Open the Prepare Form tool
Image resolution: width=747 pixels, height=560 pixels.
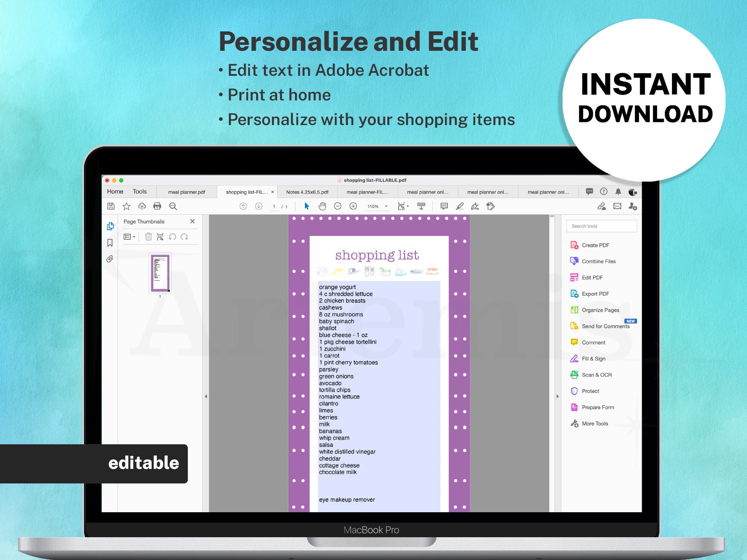pyautogui.click(x=592, y=407)
